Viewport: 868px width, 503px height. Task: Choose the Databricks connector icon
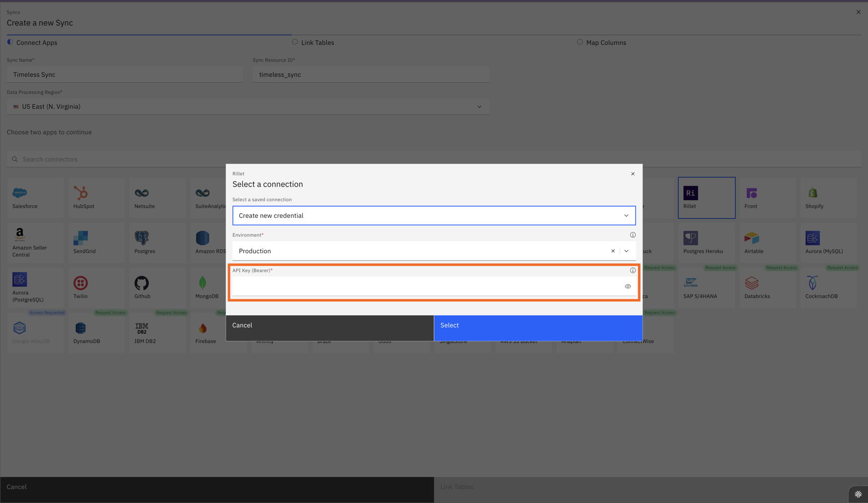751,283
